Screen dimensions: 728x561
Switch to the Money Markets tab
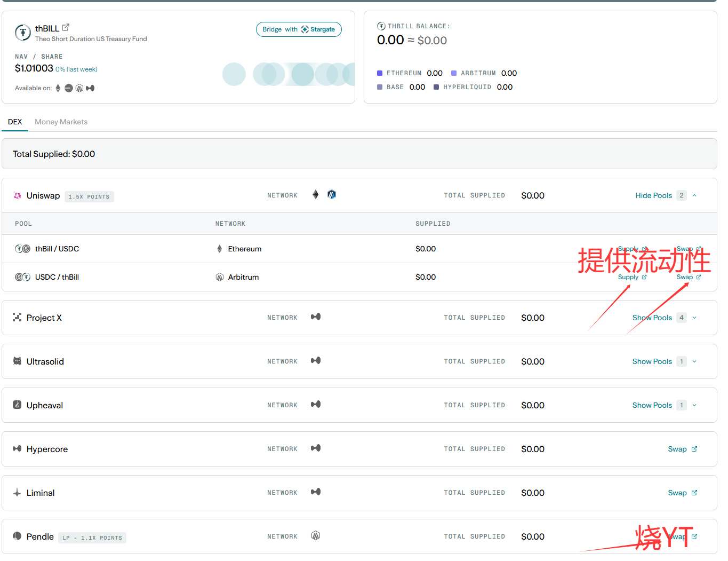[61, 122]
